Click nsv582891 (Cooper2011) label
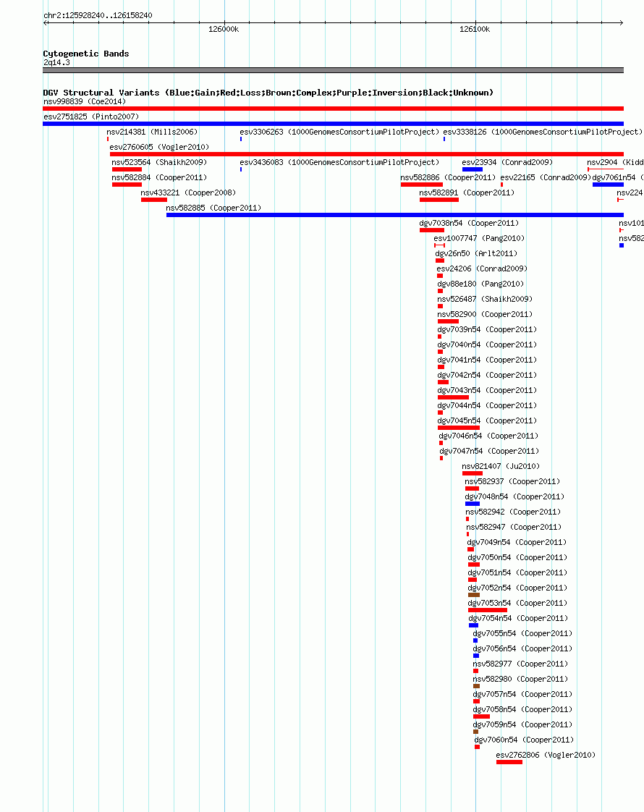 (467, 193)
